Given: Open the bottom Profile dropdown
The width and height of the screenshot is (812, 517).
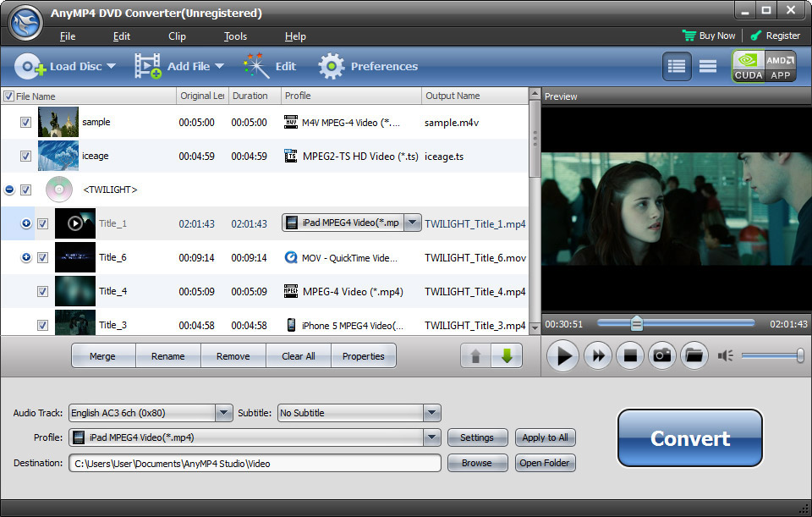Looking at the screenshot, I should click(x=432, y=437).
